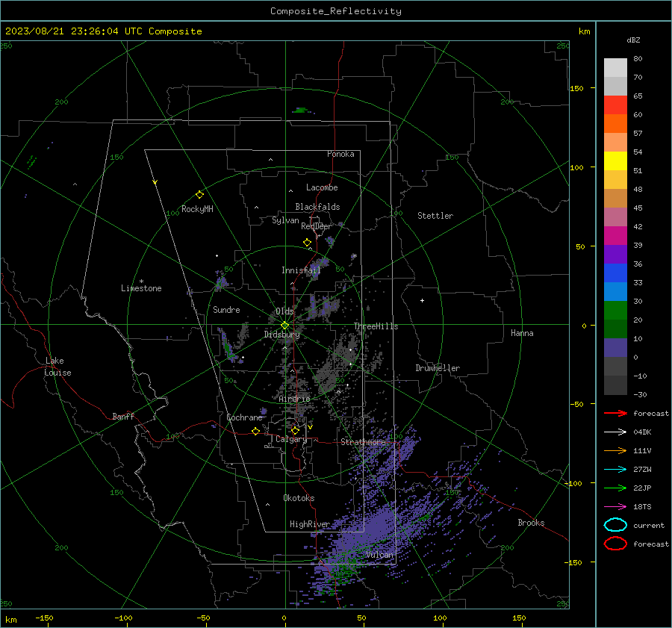
Task: Select the yellow 51-54 dBZ swatch
Action: tap(615, 161)
